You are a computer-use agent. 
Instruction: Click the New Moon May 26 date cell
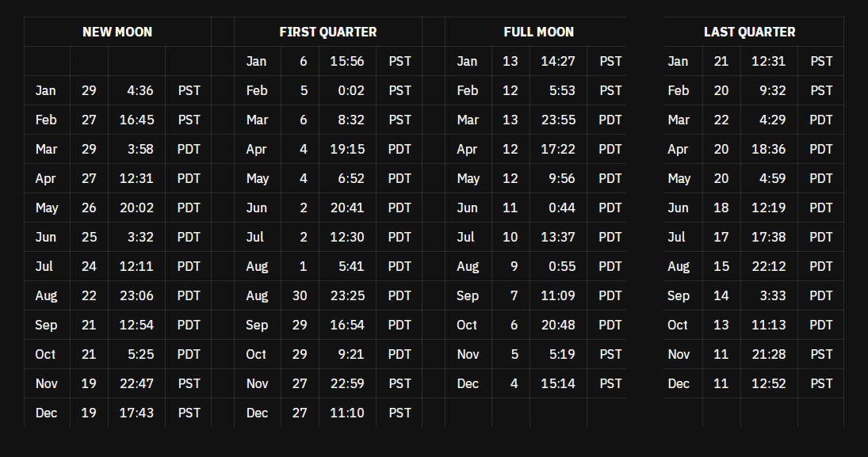[89, 208]
